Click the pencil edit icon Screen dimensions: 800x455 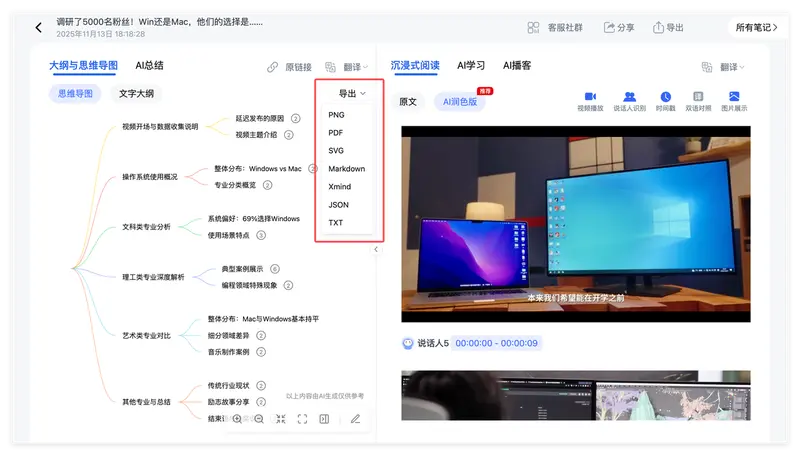click(356, 419)
